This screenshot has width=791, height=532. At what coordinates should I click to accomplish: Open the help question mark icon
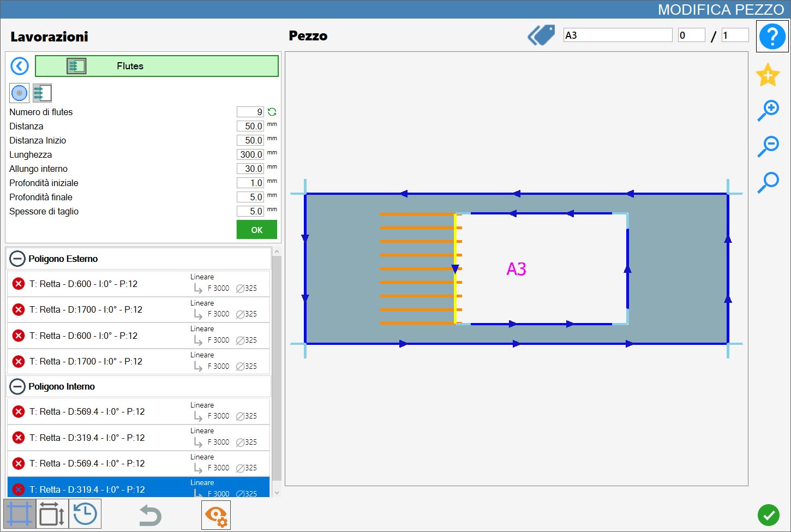pos(772,37)
